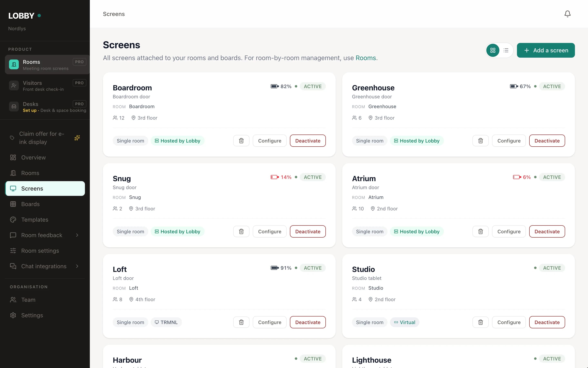
Task: Claim offer for e-ink display
Action: pyautogui.click(x=45, y=138)
